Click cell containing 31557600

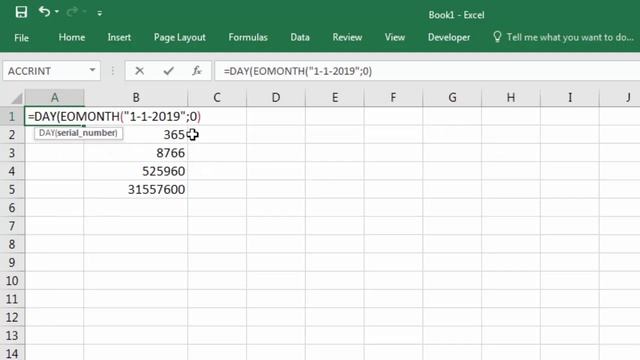pos(136,189)
